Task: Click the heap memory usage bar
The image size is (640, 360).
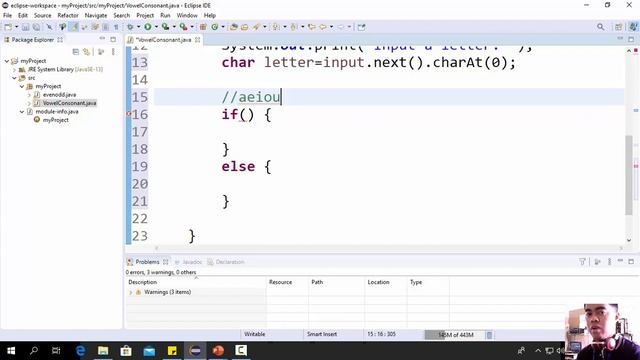Action: point(454,335)
